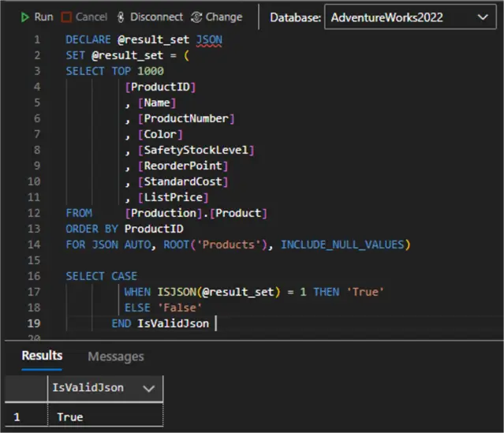Viewport: 504px width, 433px height.
Task: Click the red Cancel square icon
Action: (x=66, y=17)
